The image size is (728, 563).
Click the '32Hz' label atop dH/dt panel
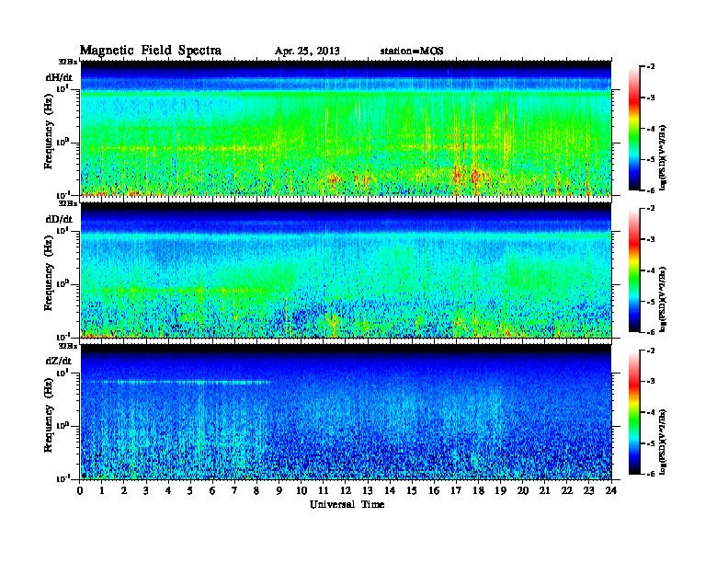[x=67, y=62]
